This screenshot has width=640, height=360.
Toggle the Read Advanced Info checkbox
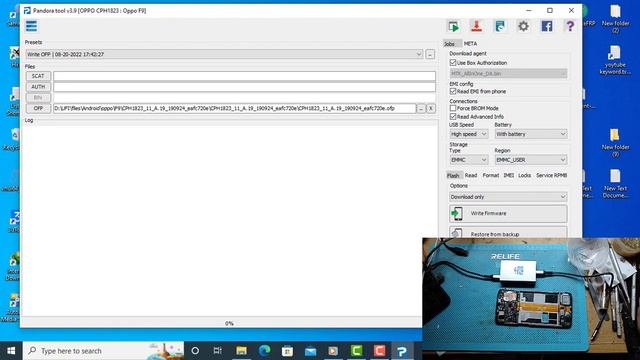pyautogui.click(x=453, y=116)
